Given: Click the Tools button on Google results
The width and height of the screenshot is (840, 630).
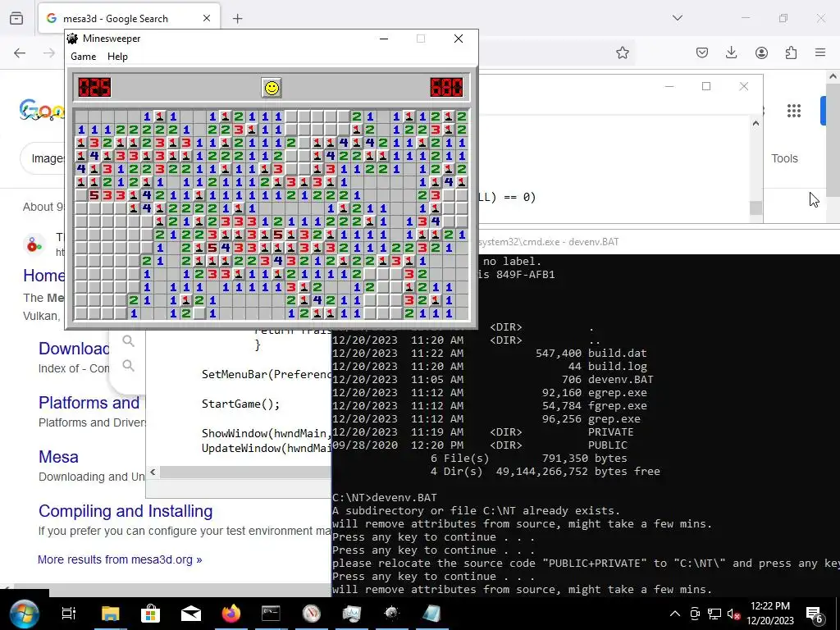Looking at the screenshot, I should (x=784, y=158).
